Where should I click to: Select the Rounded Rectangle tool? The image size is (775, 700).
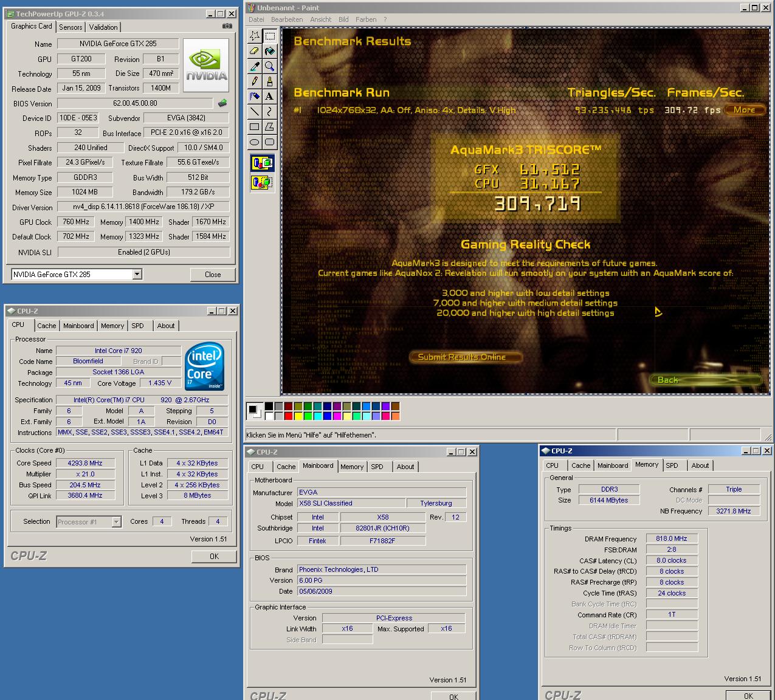270,142
